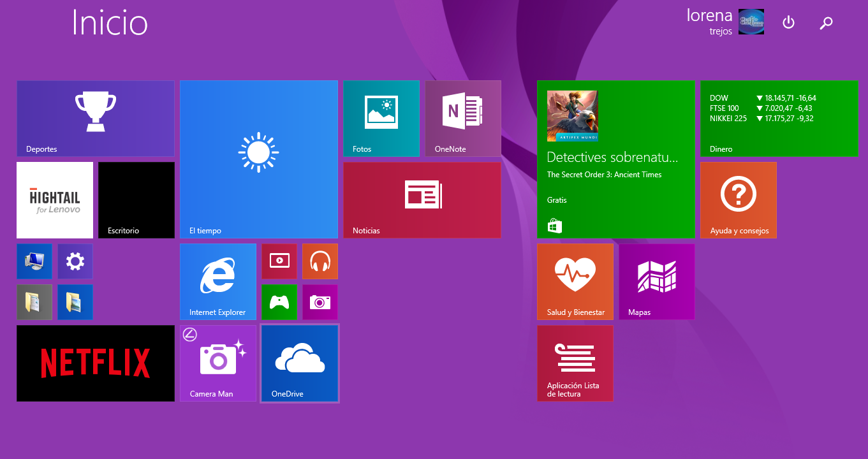Click the DOW stock value row
Viewport: 868px width, 459px height.
tap(763, 98)
